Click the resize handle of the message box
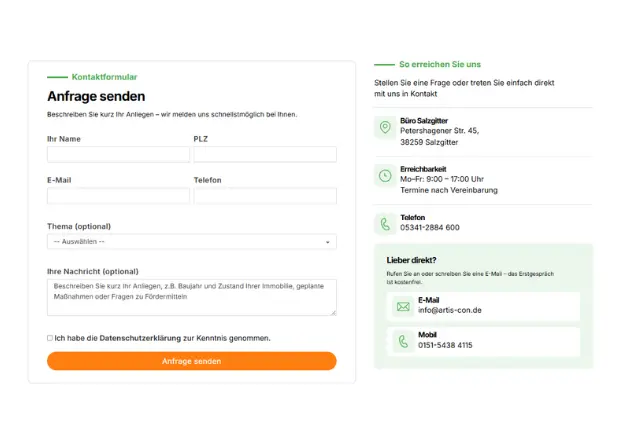Image resolution: width=620 pixels, height=444 pixels. tap(333, 312)
